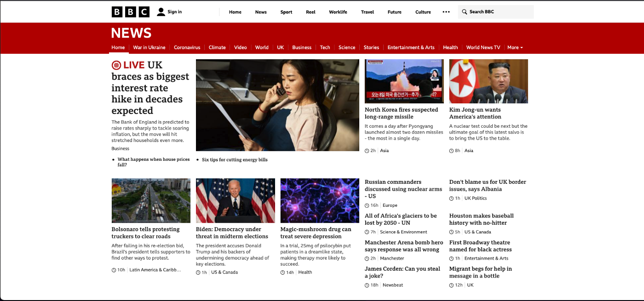
Task: Click the trucks on highway thumbnail
Action: (151, 201)
